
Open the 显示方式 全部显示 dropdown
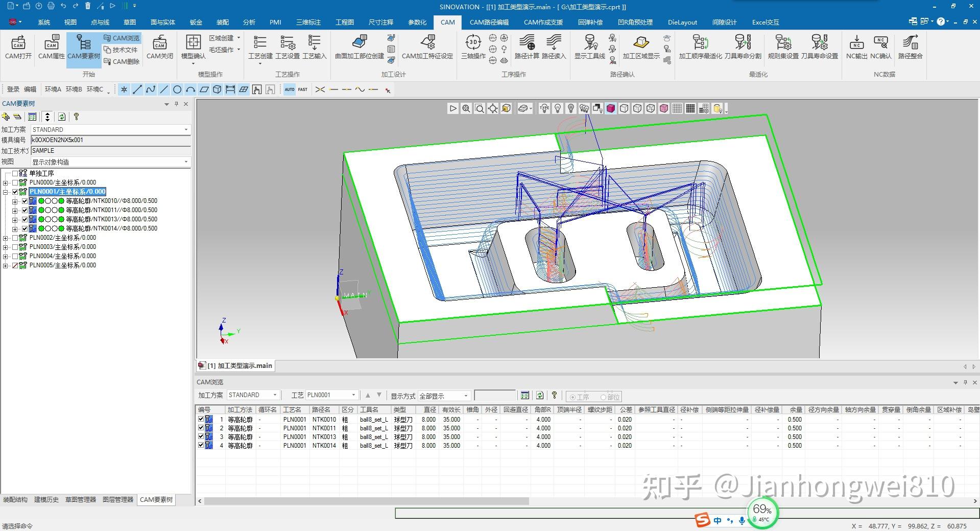click(466, 396)
